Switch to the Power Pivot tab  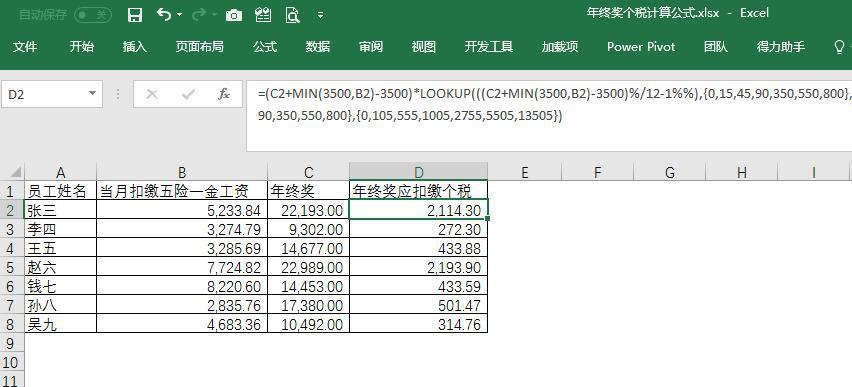tap(641, 47)
